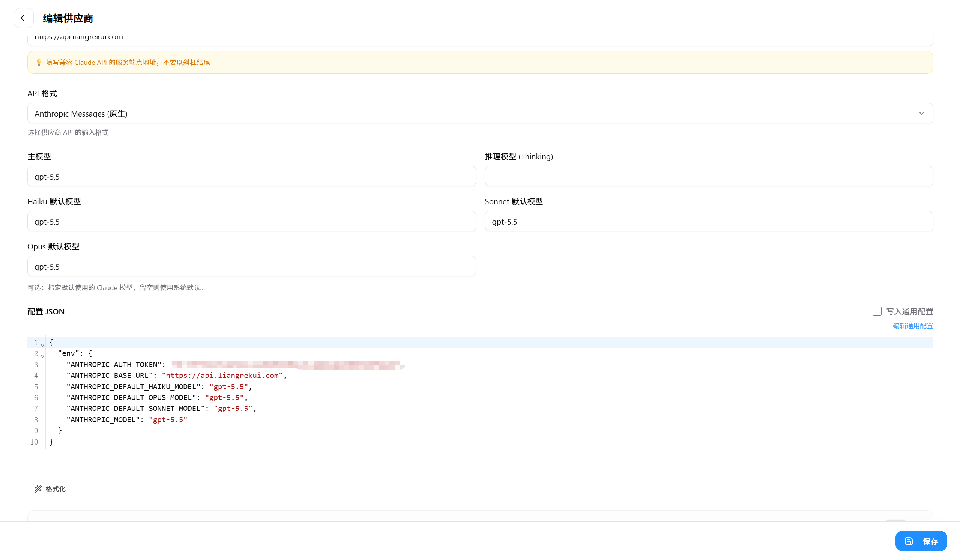Collapse the "env" block fold arrow
The height and width of the screenshot is (560, 960).
[x=42, y=356]
